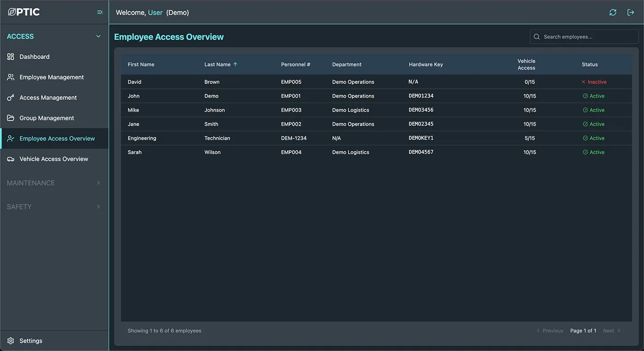Click the sort arrow beside Last Name

pyautogui.click(x=236, y=64)
